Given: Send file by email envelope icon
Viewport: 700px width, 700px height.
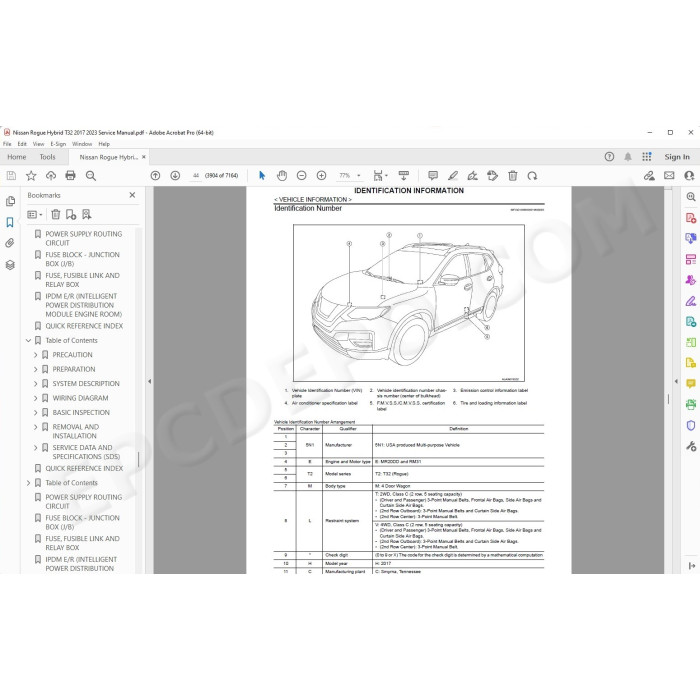Looking at the screenshot, I should (x=669, y=175).
